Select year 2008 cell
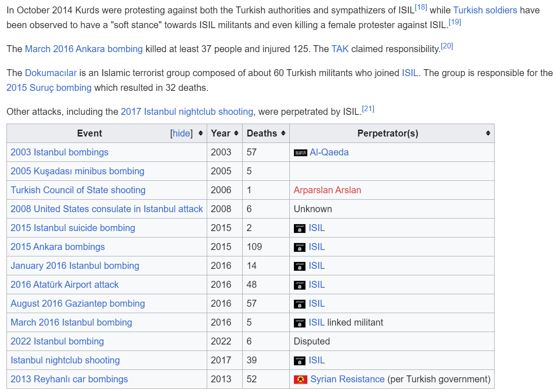Image resolution: width=556 pixels, height=392 pixels. [x=225, y=209]
